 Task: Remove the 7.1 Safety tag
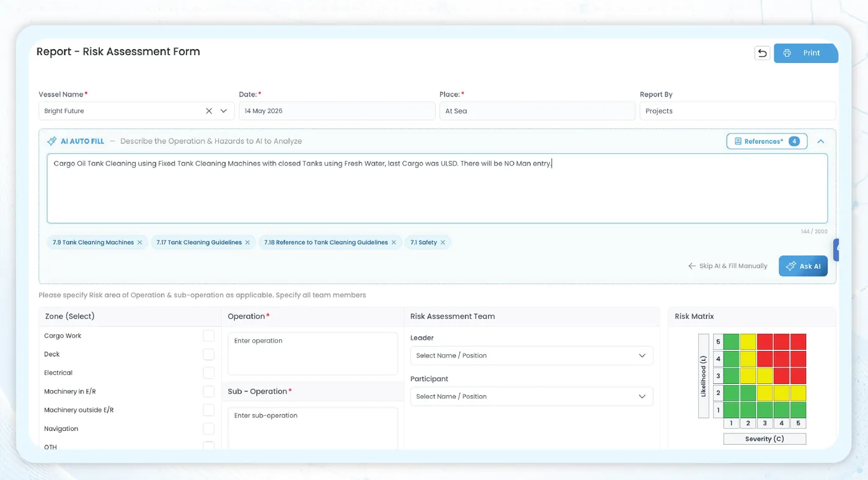[x=443, y=242]
